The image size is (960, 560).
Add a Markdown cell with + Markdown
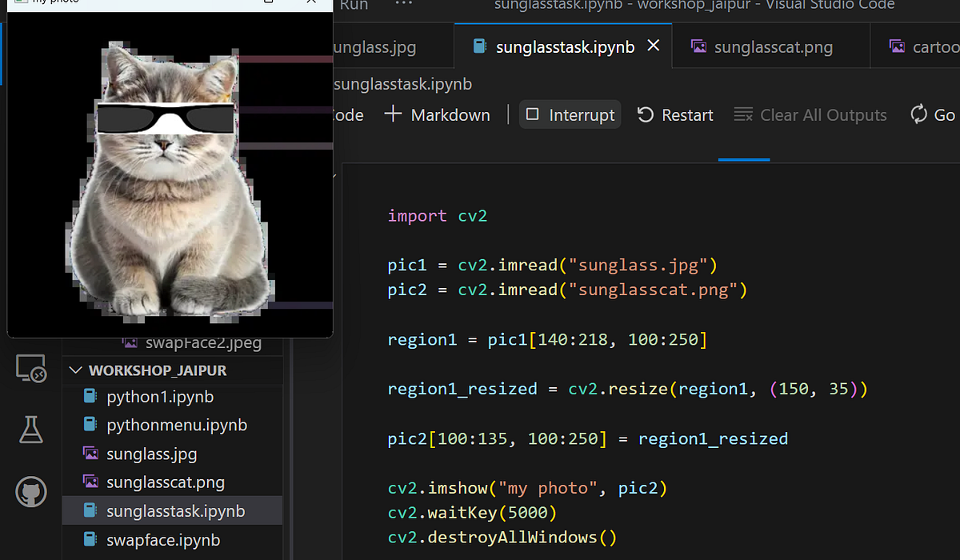click(x=437, y=114)
